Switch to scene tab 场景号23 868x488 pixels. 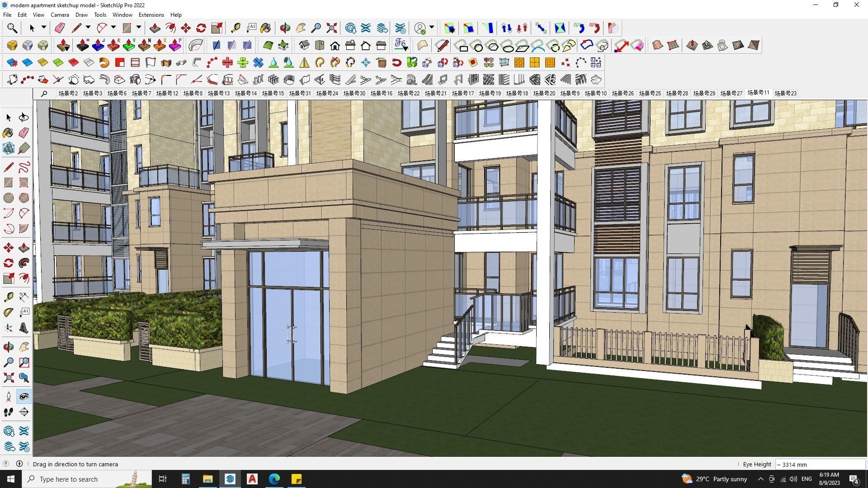[785, 94]
